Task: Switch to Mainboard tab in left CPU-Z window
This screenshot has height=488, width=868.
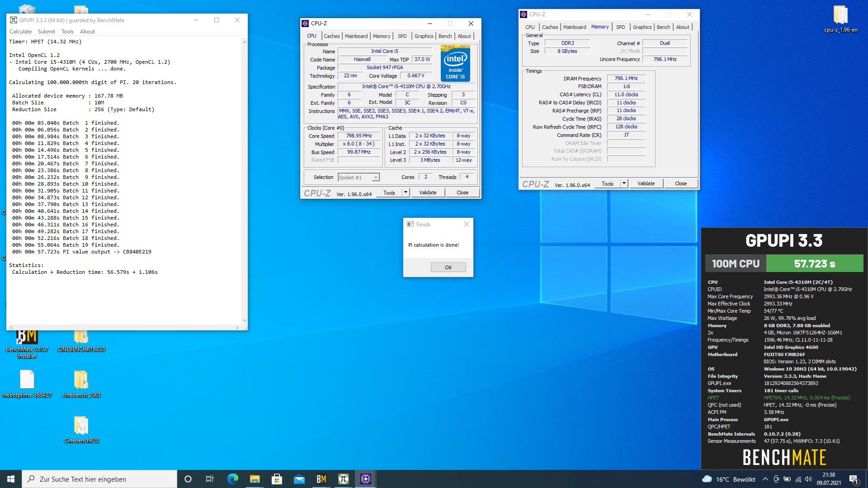Action: click(x=356, y=36)
